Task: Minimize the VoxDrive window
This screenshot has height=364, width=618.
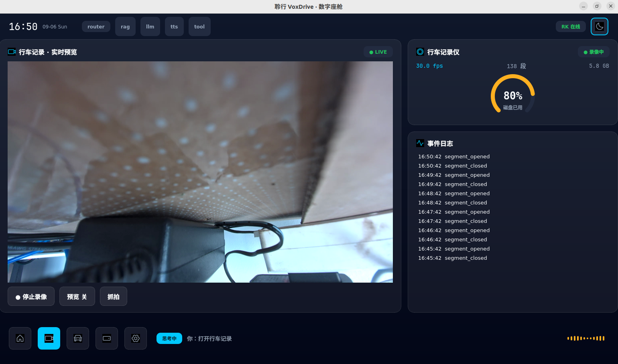Action: (x=583, y=6)
